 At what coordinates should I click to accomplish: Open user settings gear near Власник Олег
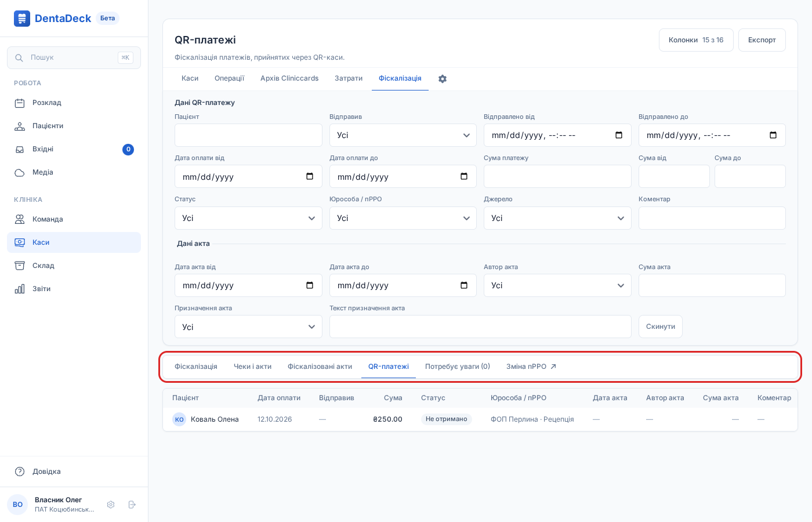(x=111, y=505)
